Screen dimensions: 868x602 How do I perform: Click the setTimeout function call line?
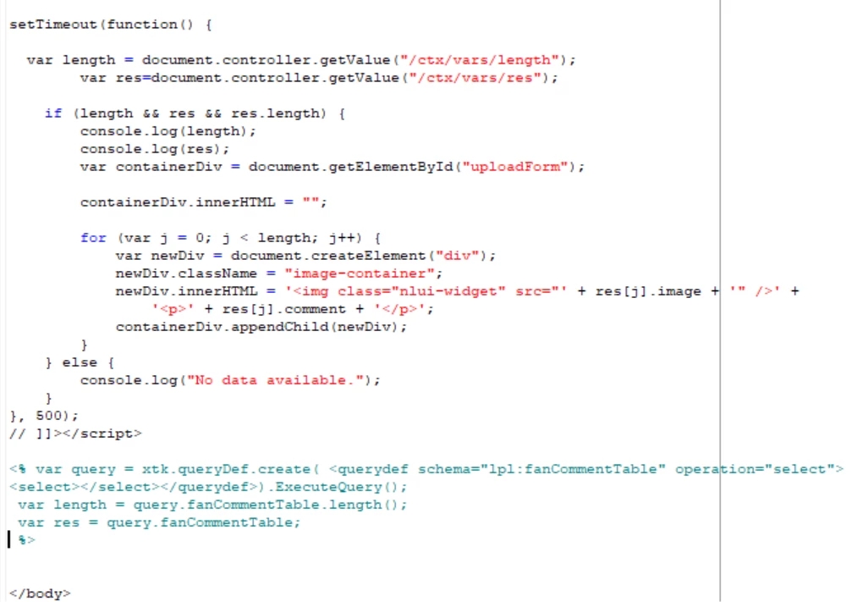coord(111,25)
